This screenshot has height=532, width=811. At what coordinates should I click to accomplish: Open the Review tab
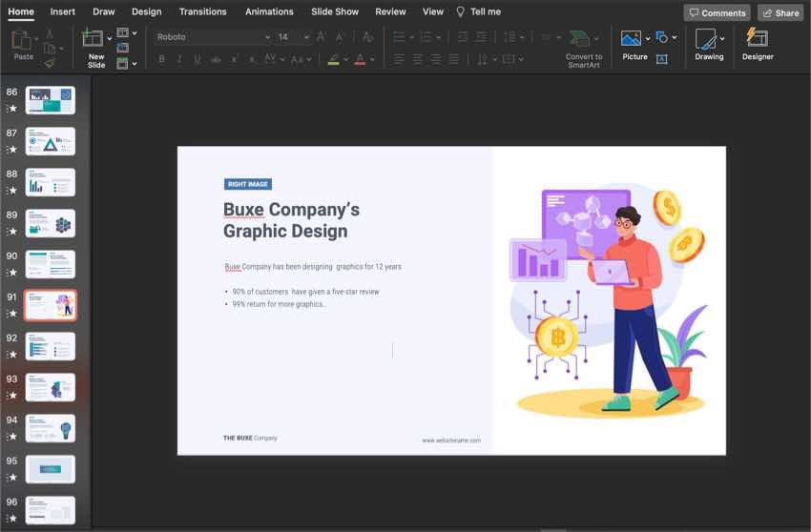coord(390,11)
